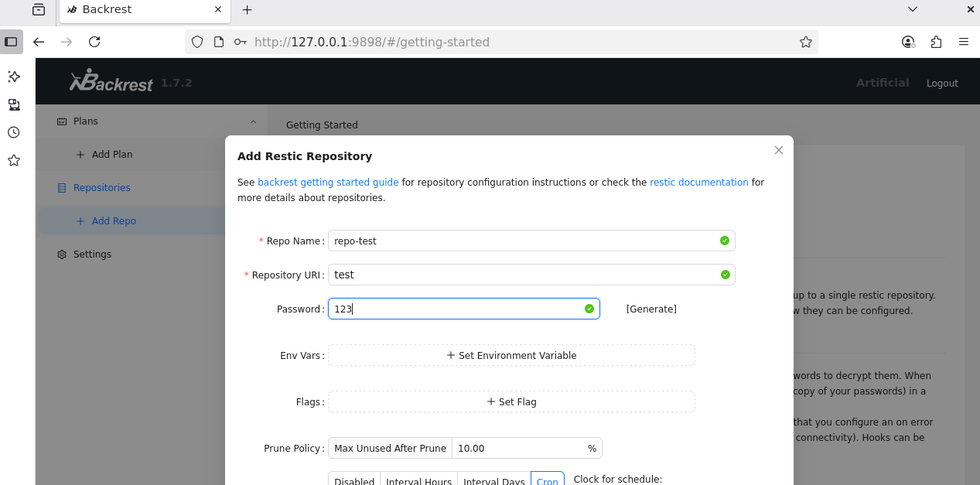Open the backrest getting started guide link
Image resolution: width=980 pixels, height=485 pixels.
pos(328,183)
